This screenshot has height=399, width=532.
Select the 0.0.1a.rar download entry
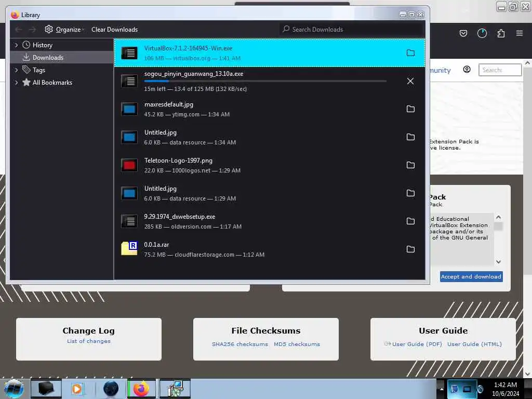270,249
